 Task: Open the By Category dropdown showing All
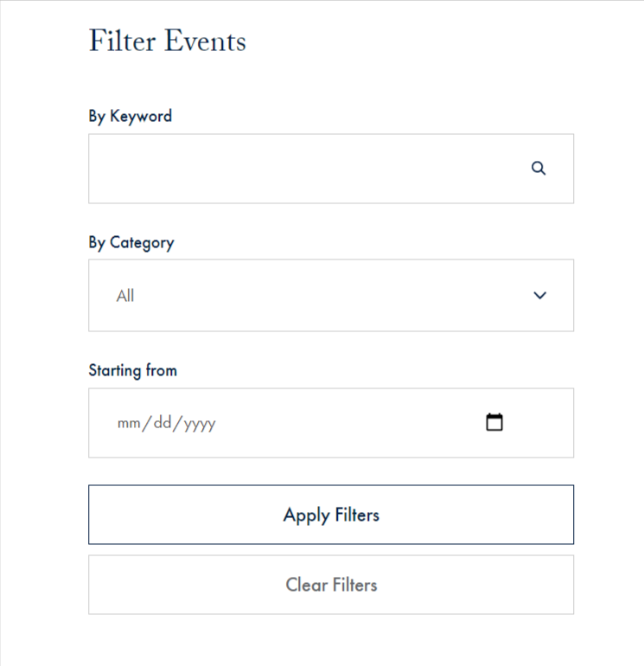[331, 295]
